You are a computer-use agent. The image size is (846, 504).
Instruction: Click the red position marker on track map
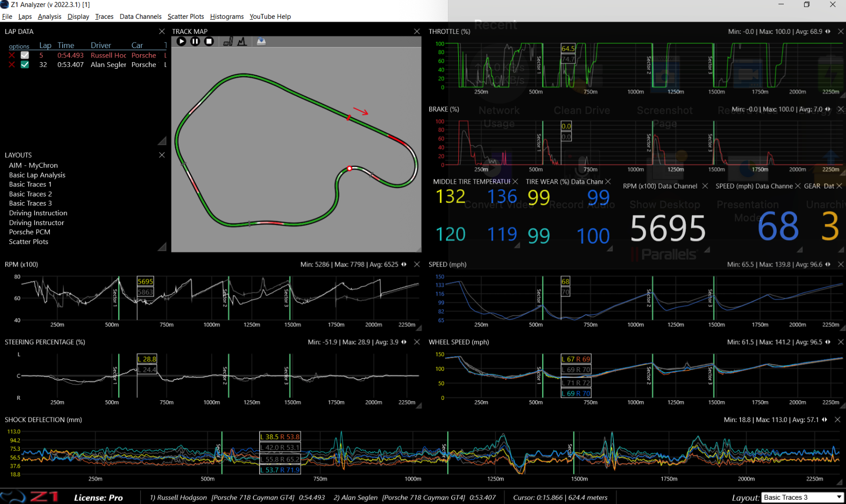[x=350, y=168]
